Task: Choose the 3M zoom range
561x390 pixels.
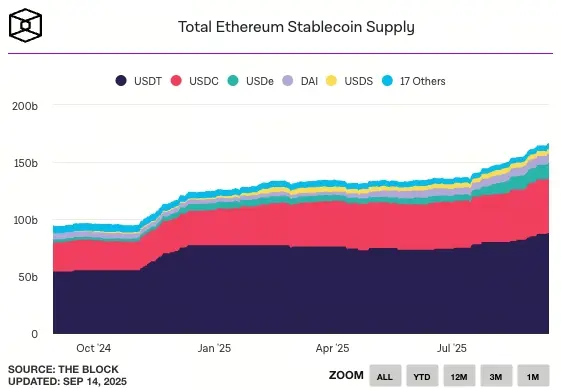Action: (x=496, y=376)
